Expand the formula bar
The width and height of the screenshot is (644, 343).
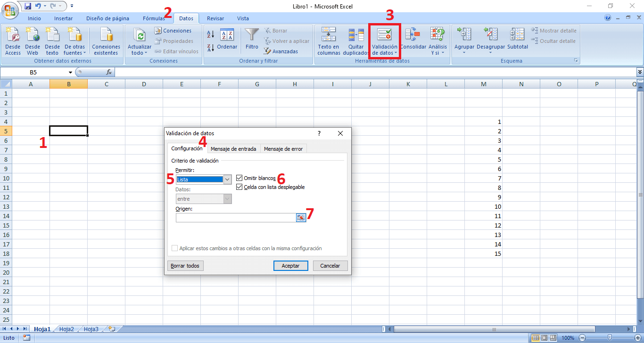click(640, 72)
